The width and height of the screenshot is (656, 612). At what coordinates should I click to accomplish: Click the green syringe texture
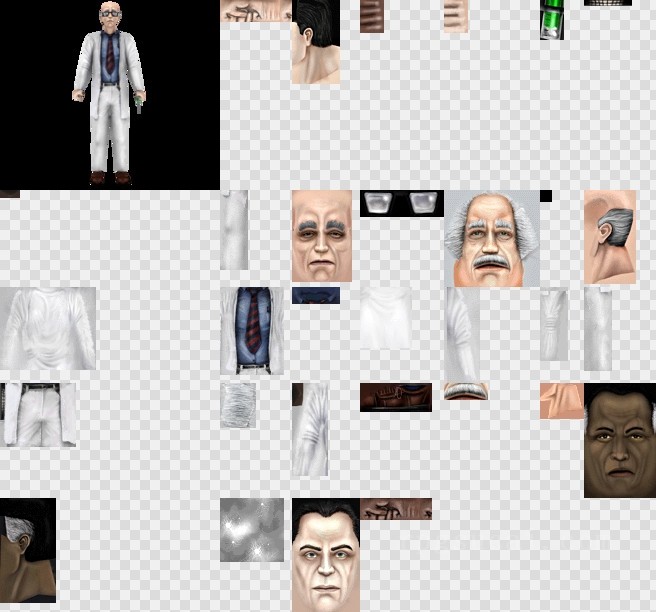[x=552, y=19]
